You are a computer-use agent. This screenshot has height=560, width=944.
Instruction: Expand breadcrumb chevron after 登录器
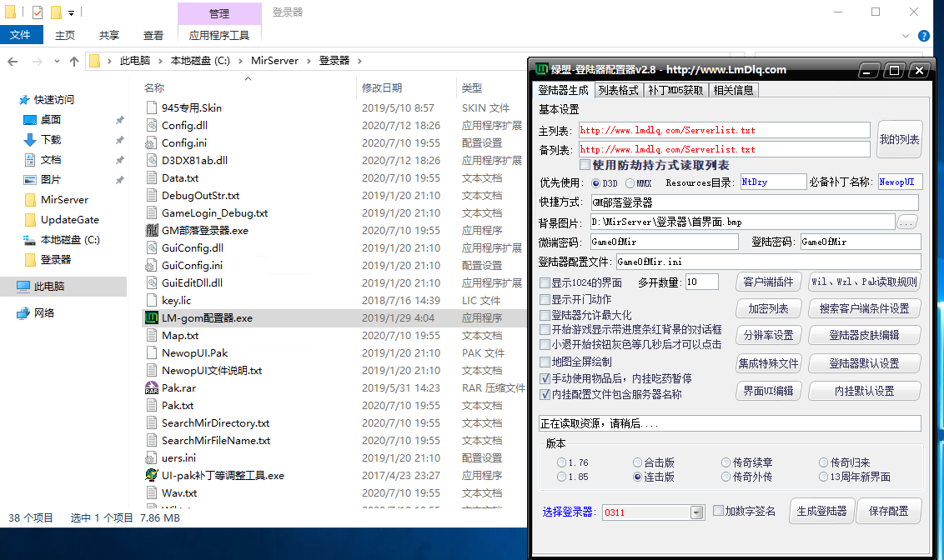click(359, 61)
